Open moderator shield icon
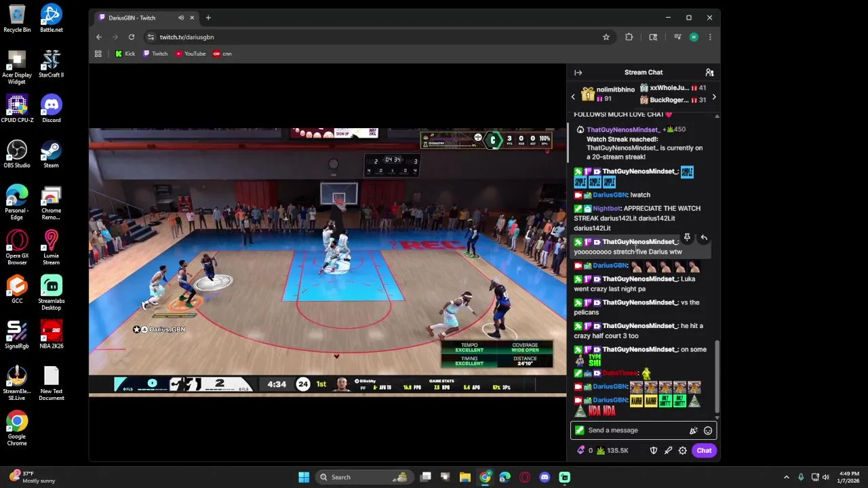 point(654,450)
